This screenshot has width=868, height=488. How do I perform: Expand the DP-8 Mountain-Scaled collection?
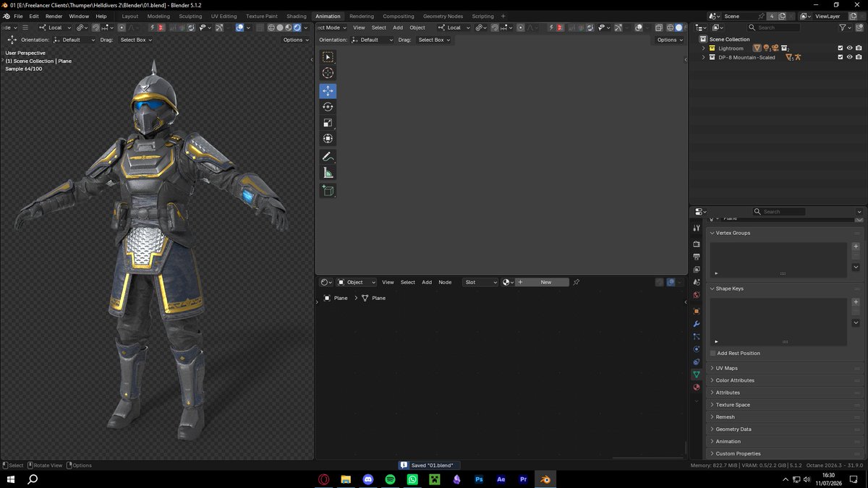(x=703, y=57)
